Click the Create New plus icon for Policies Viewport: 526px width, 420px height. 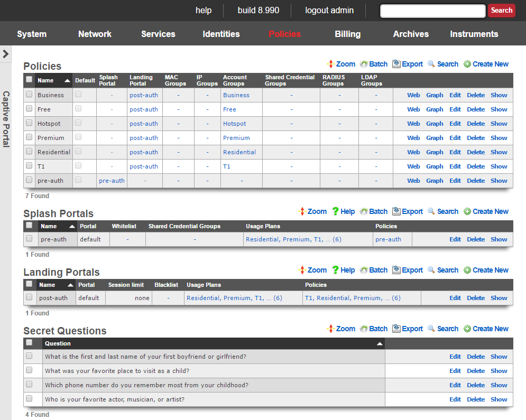(x=467, y=64)
